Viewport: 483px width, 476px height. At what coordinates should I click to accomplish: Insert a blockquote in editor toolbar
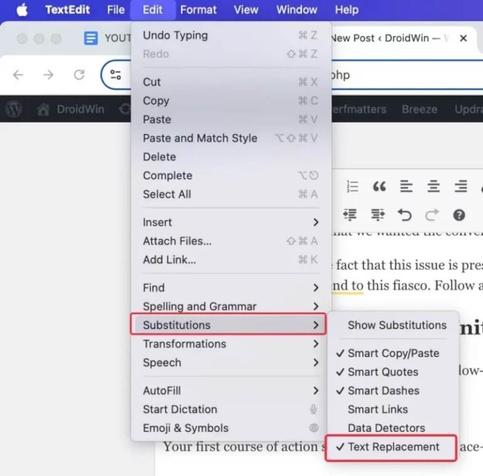click(379, 186)
